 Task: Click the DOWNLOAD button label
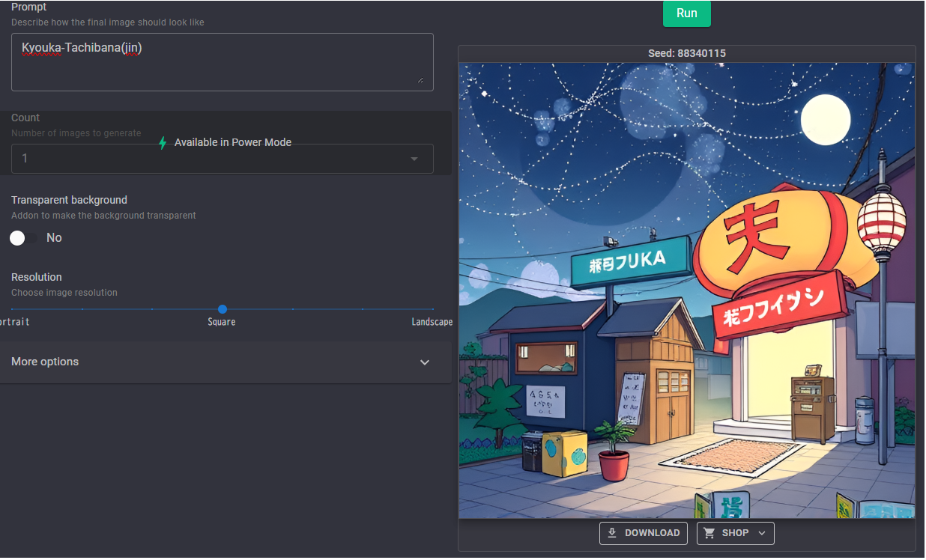[652, 533]
